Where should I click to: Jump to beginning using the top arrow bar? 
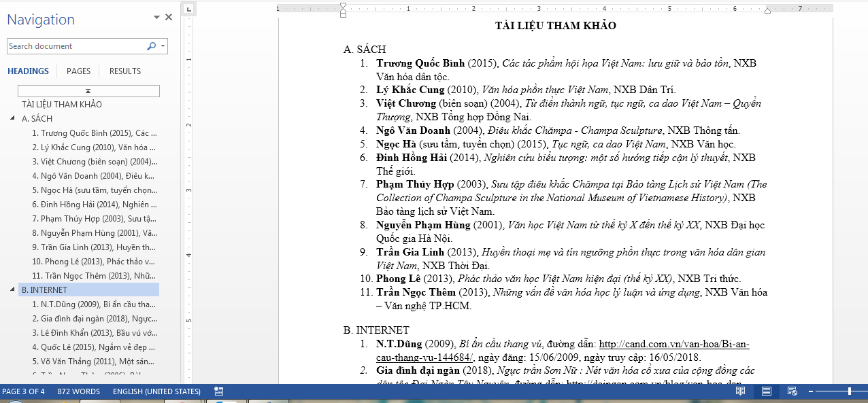coord(88,90)
